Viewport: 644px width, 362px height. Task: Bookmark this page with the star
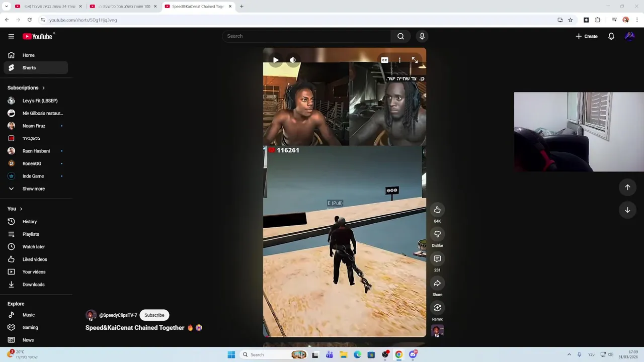tap(571, 20)
